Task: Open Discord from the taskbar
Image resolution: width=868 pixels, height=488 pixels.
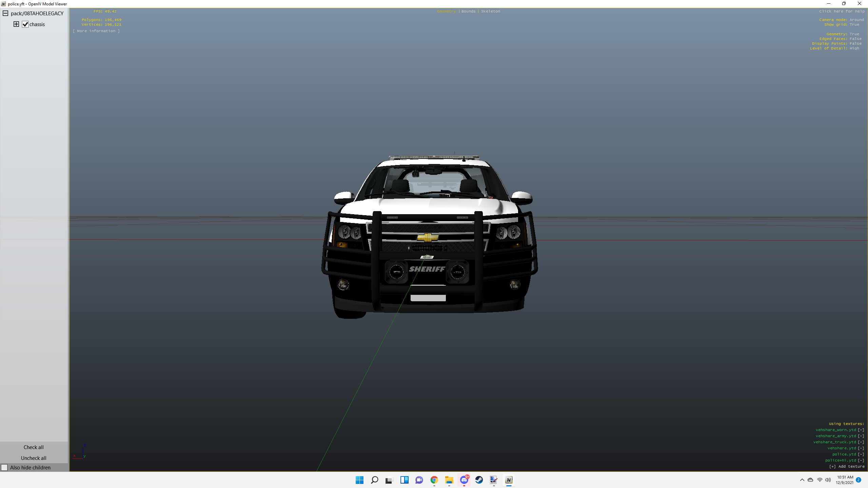Action: tap(464, 480)
